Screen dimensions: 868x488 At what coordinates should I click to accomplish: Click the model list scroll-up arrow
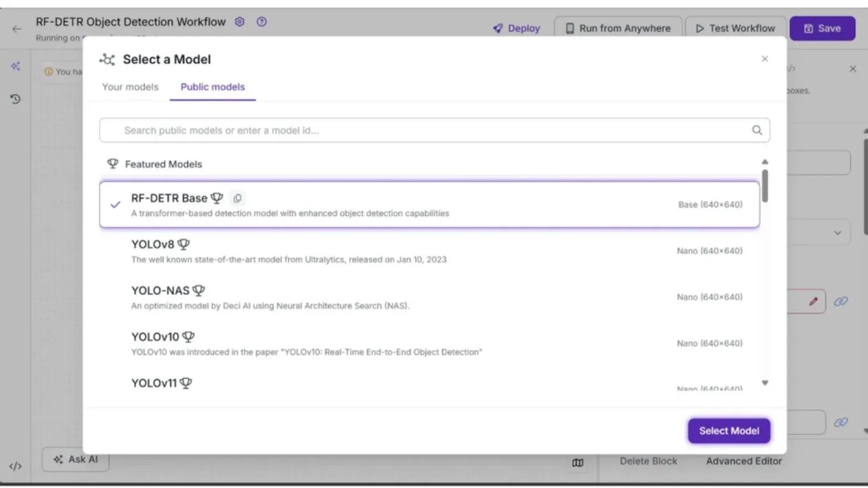765,162
